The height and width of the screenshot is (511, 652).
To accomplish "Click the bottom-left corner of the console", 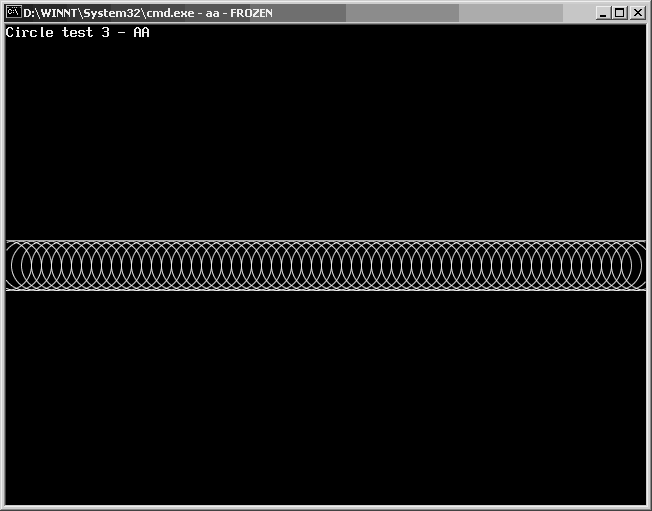I will (8, 502).
